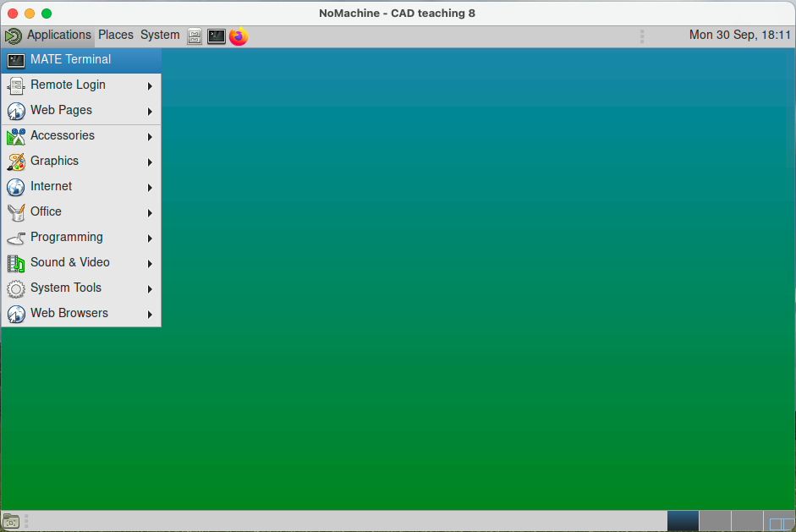Switch to the second workspace in the switcher
Viewport: 796px width, 532px height.
tap(715, 521)
